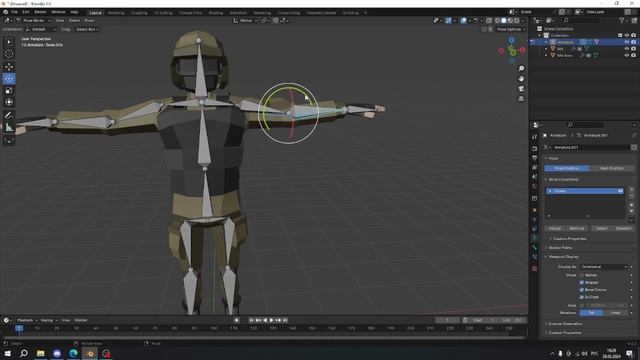
Task: Toggle visibility eye of Armature in outliner
Action: pyautogui.click(x=627, y=42)
